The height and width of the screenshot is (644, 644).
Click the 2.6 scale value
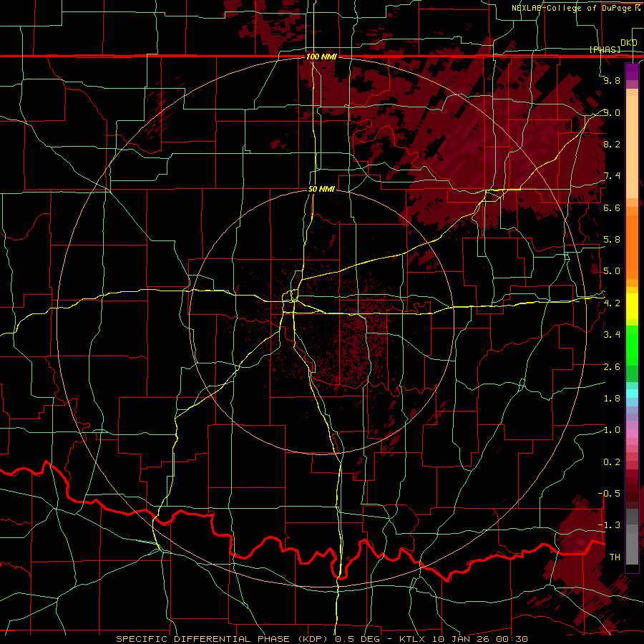tap(612, 366)
